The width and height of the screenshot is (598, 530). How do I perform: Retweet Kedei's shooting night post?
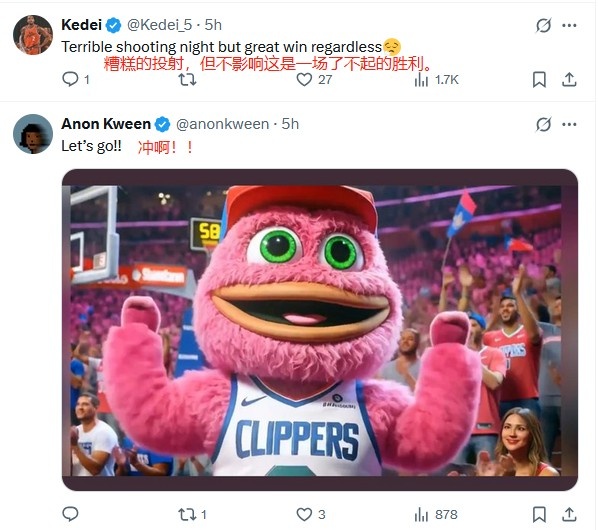187,79
